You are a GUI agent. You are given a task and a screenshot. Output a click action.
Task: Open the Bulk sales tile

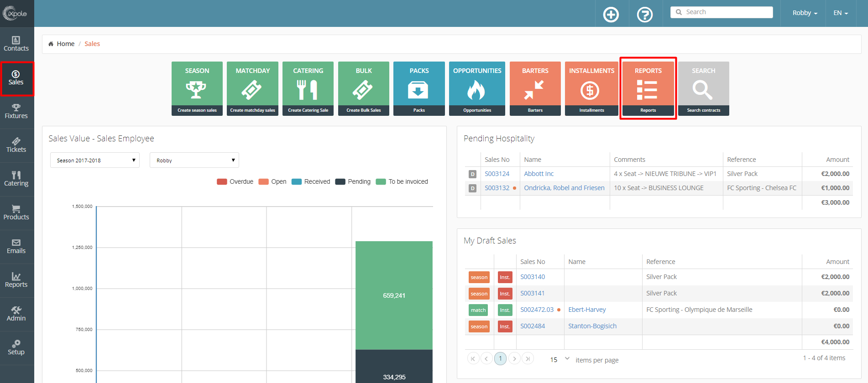pyautogui.click(x=364, y=88)
